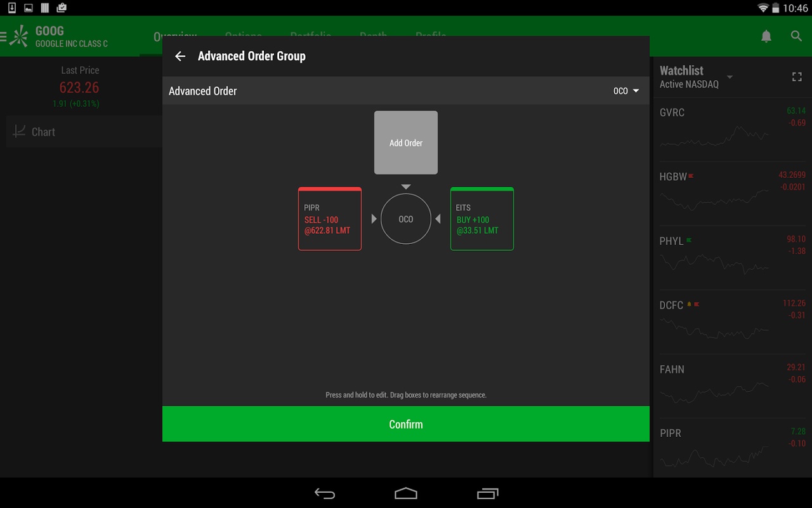Select DCFC from the watchlist
812x508 pixels.
[733, 322]
